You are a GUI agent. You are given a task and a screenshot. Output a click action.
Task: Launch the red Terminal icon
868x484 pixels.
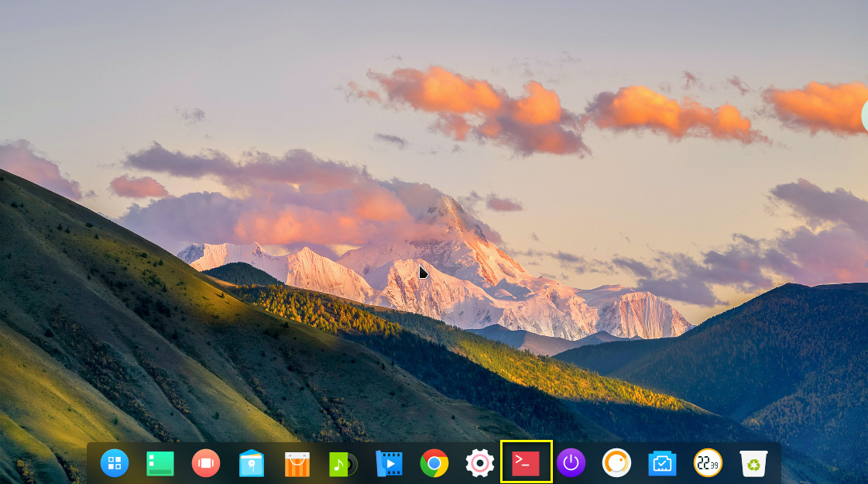[525, 464]
